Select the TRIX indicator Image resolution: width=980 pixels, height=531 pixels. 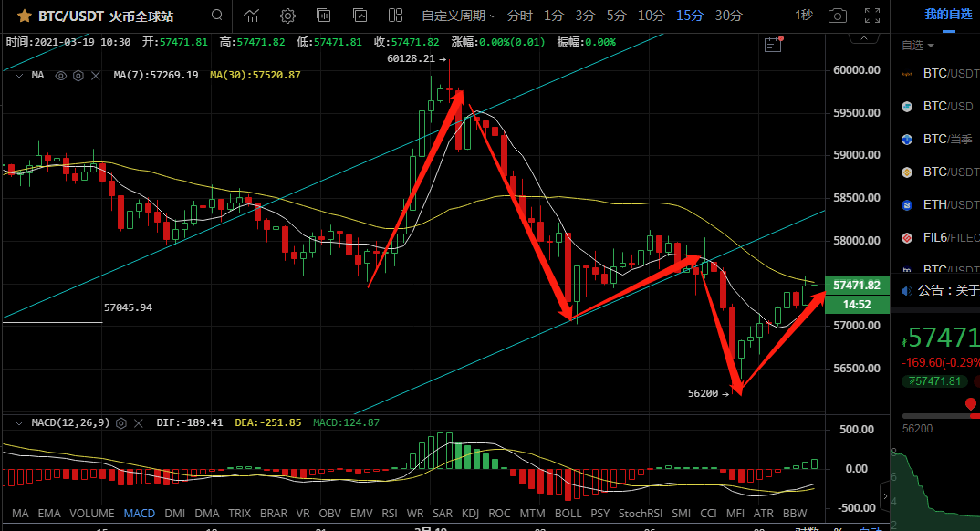[x=239, y=514]
